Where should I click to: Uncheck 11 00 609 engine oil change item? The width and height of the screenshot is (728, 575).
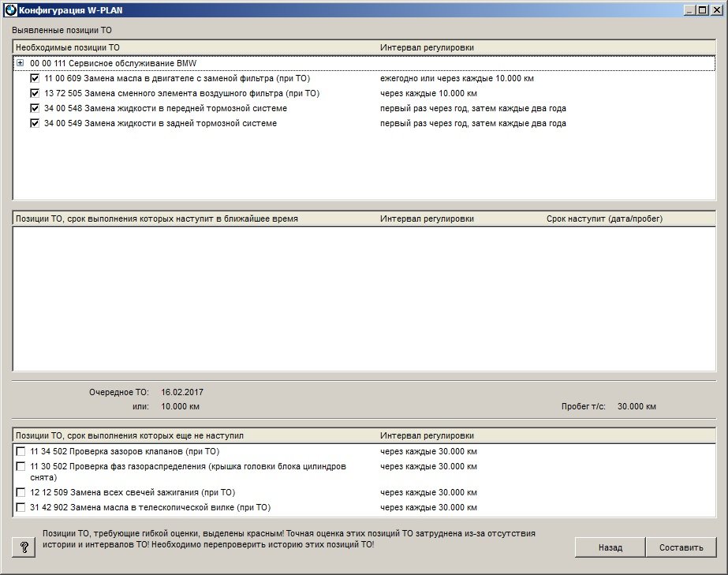point(35,79)
